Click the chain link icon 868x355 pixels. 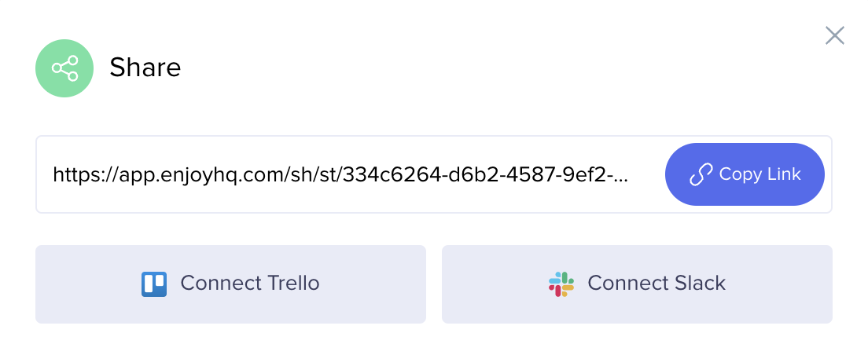click(x=701, y=175)
